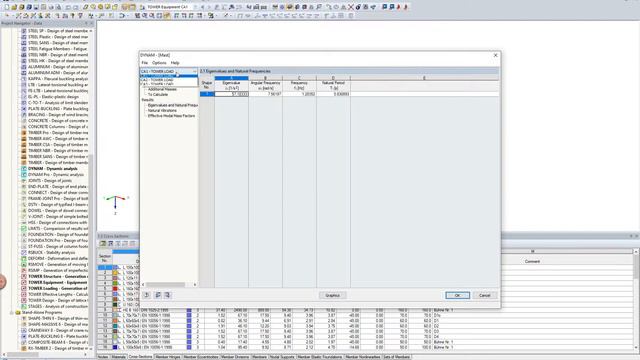The height and width of the screenshot is (360, 640).
Task: Click the STAGES module icon in navigator
Action: tap(24, 306)
